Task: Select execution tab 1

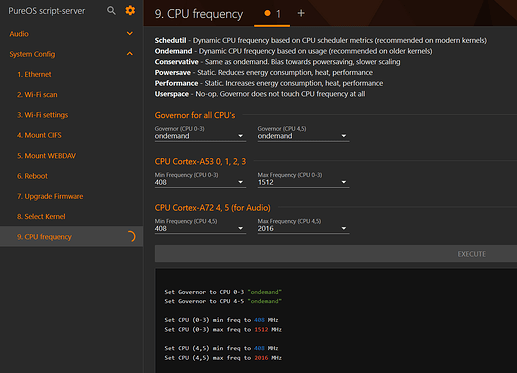Action: click(x=272, y=14)
